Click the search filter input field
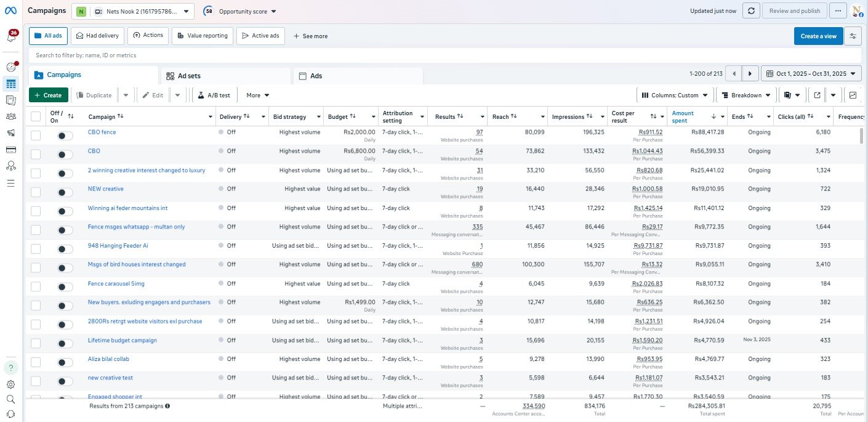 click(369, 55)
